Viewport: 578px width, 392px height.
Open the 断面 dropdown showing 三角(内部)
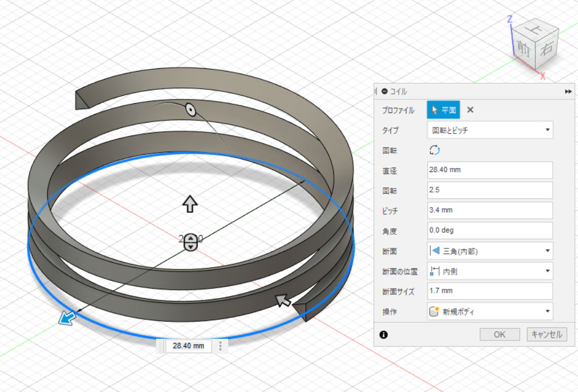[490, 251]
